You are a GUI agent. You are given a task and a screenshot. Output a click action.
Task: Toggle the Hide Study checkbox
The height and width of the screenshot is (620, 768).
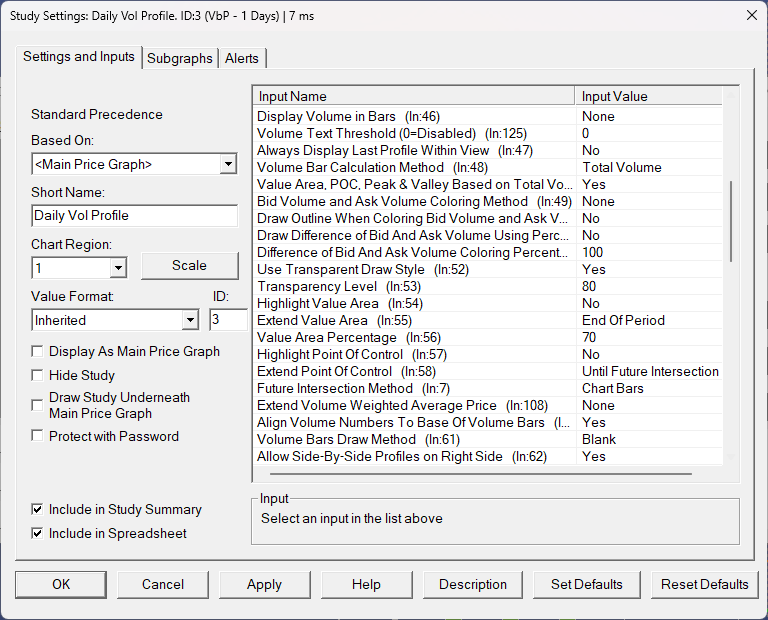coord(37,375)
